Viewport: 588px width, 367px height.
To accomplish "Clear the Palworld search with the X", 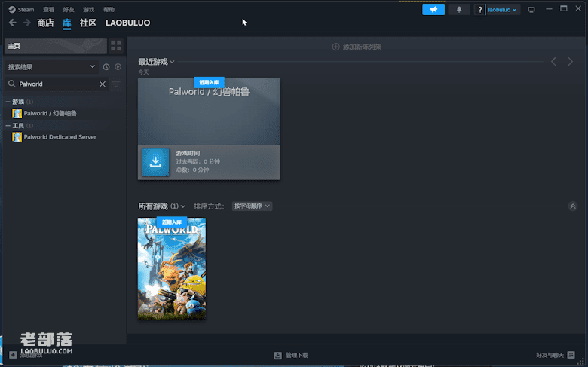I will point(103,84).
